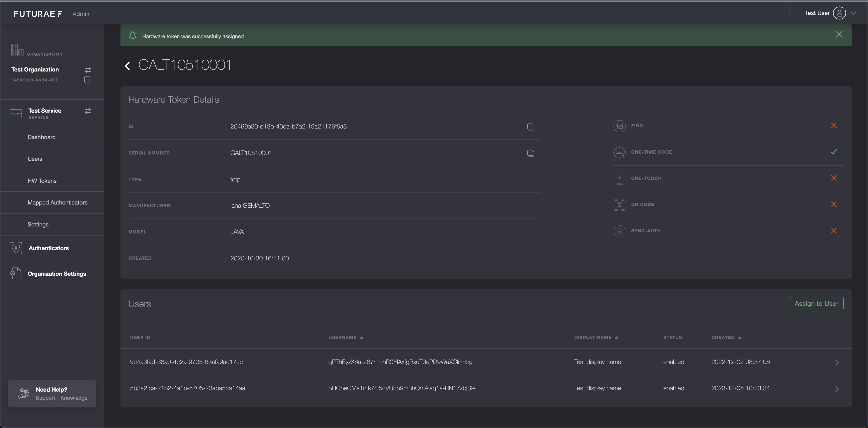Click the Sync-Auth icon
The image size is (868, 428).
[619, 231]
